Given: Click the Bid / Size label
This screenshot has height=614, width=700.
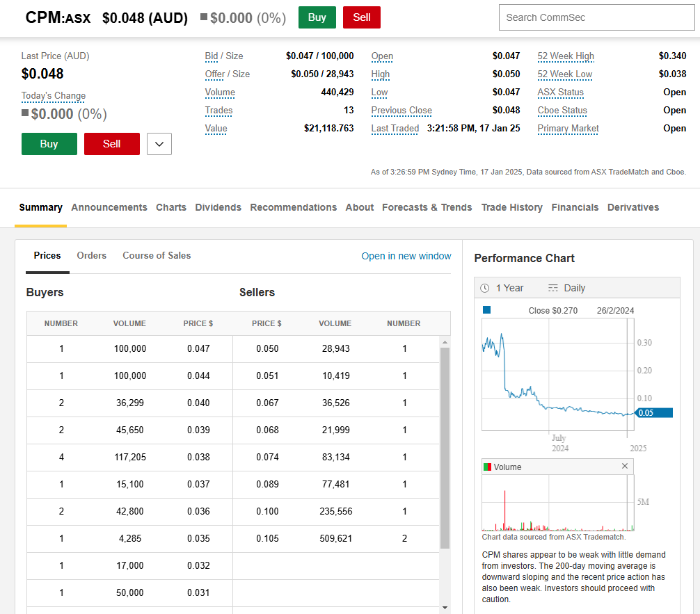Looking at the screenshot, I should 224,56.
